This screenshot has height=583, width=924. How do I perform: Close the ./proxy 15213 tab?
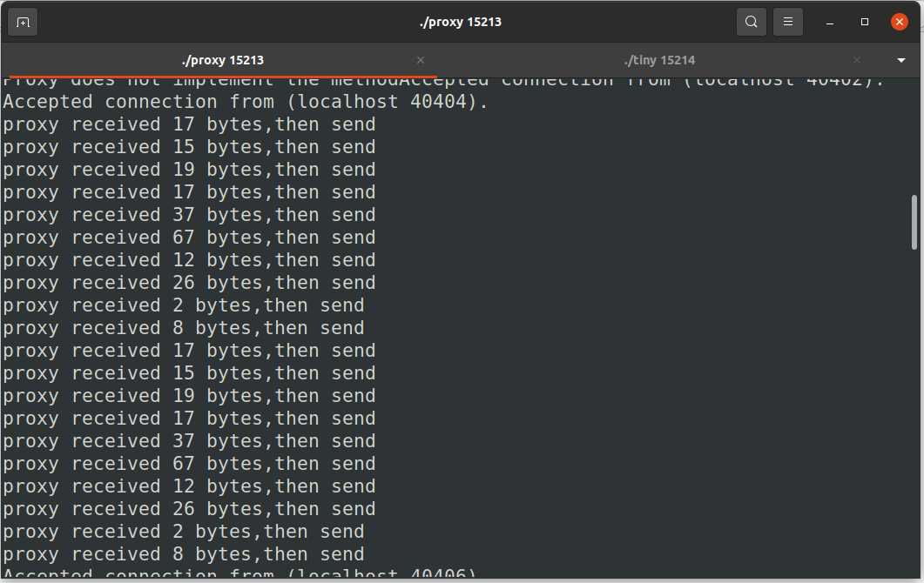421,60
